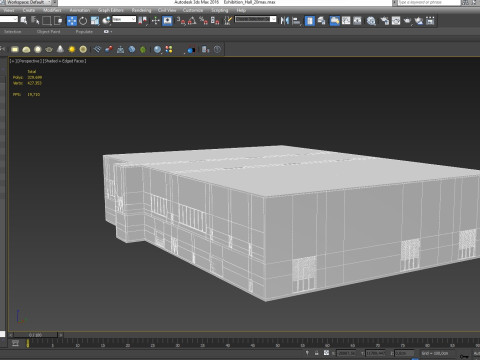Open the selection filter dropdown
This screenshot has width=480, height=360.
pyautogui.click(x=9, y=20)
